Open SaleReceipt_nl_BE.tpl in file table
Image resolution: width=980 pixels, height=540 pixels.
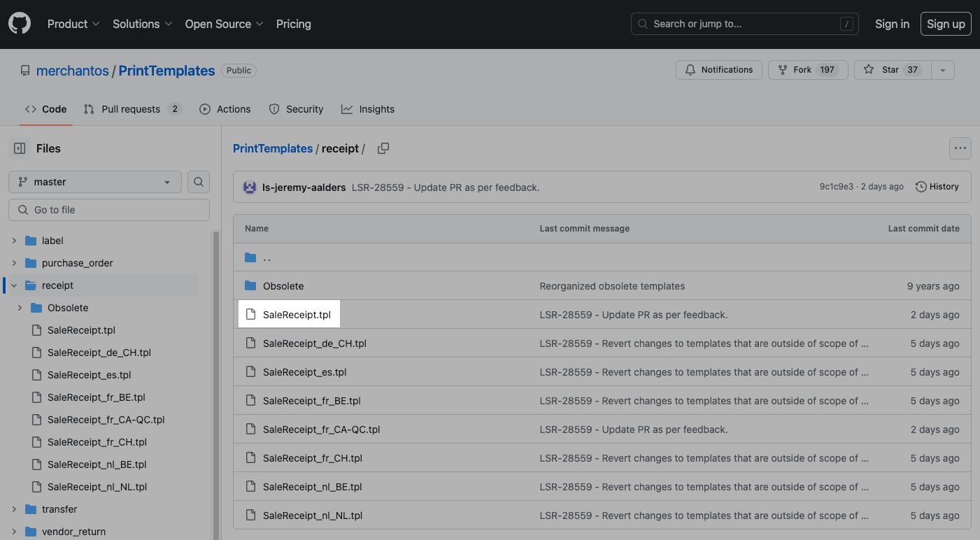point(313,487)
